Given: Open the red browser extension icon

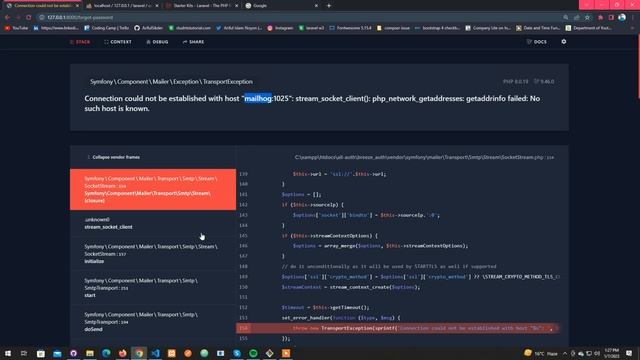Looking at the screenshot, I should tap(600, 18).
